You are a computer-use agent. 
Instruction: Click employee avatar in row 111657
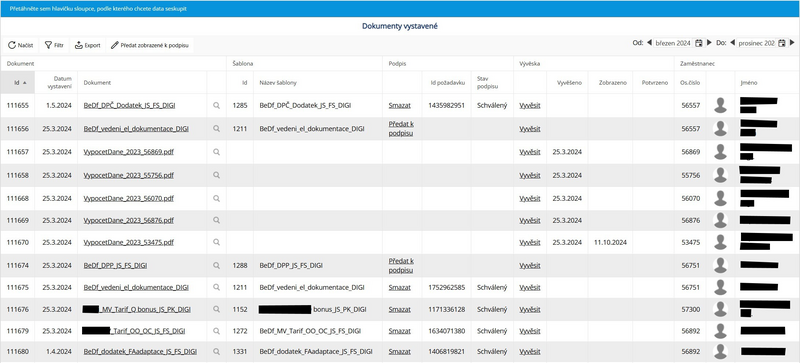pyautogui.click(x=720, y=152)
